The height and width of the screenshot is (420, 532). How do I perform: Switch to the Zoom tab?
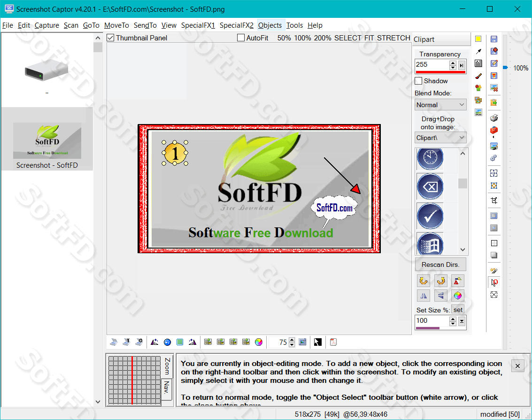click(167, 366)
